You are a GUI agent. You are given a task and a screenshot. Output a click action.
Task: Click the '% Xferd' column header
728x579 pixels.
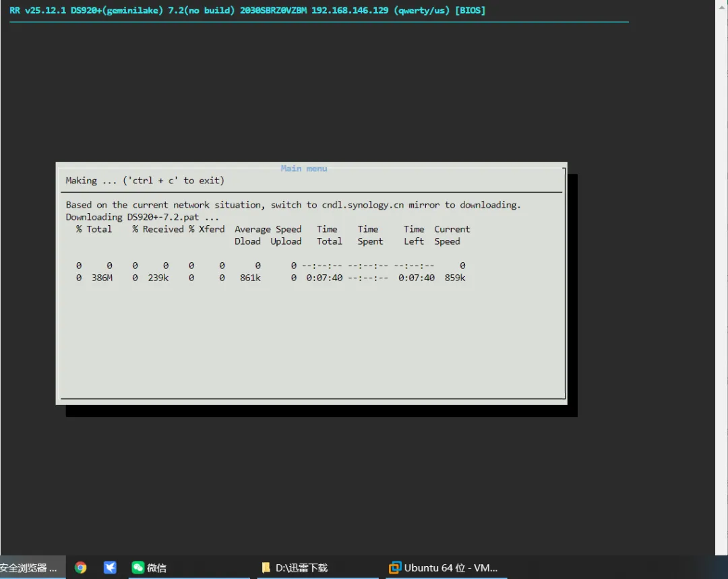[207, 229]
